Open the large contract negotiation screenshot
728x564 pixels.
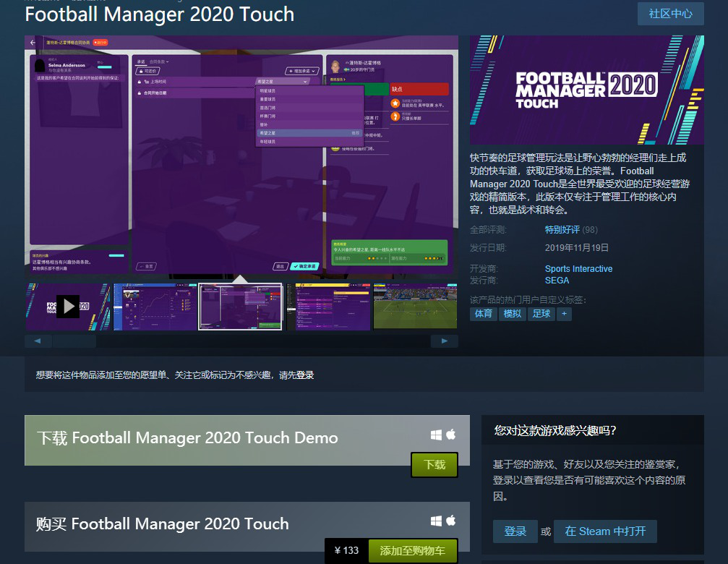241,157
